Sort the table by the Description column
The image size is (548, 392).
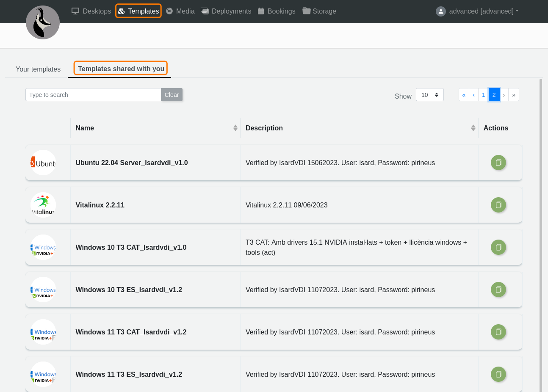(x=473, y=128)
